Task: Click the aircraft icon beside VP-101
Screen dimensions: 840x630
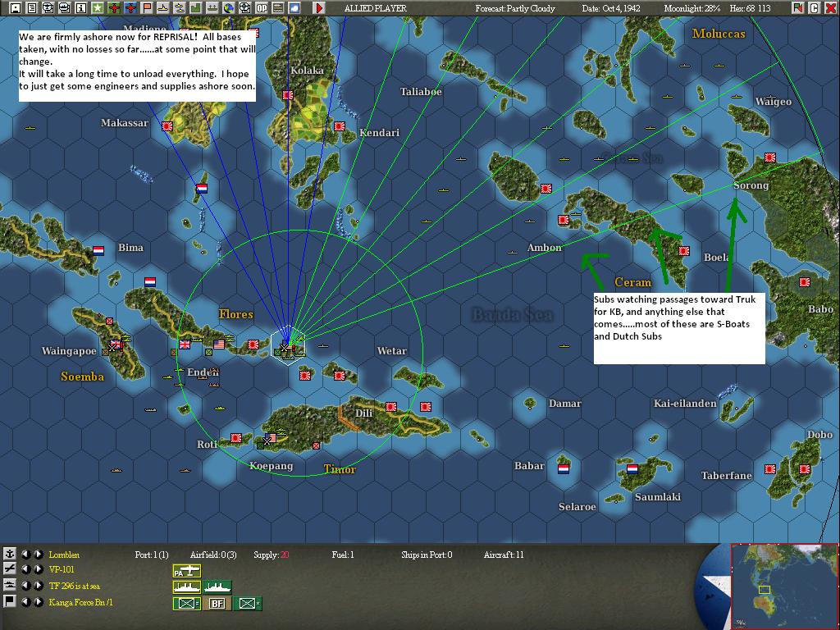Action: point(9,569)
